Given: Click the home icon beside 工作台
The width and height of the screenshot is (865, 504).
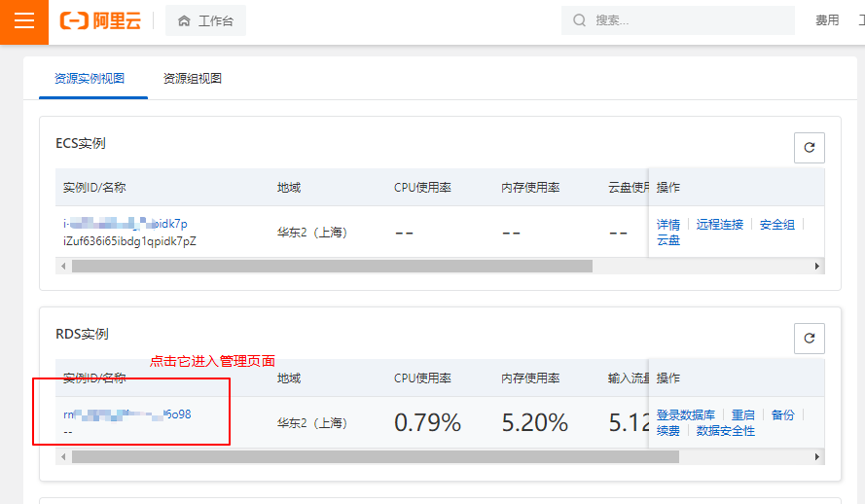Looking at the screenshot, I should coord(184,21).
